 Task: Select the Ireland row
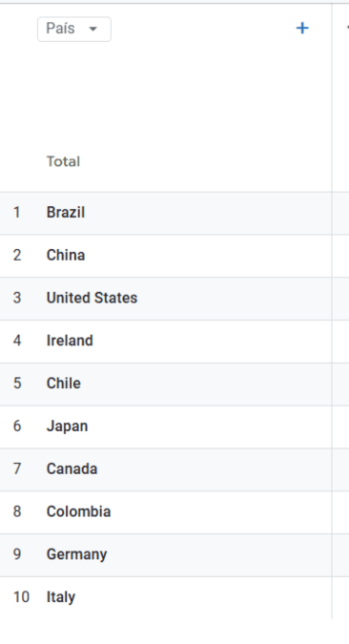tap(166, 342)
